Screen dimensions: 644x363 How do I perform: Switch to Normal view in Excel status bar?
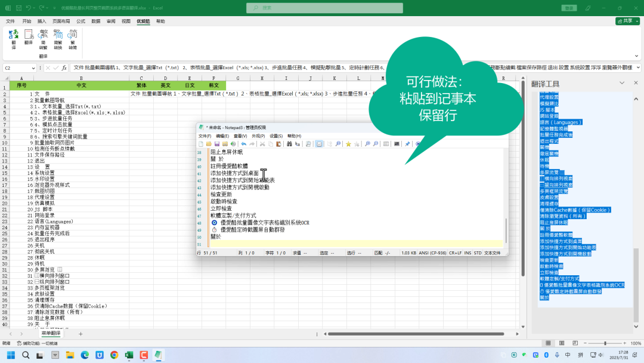[549, 343]
